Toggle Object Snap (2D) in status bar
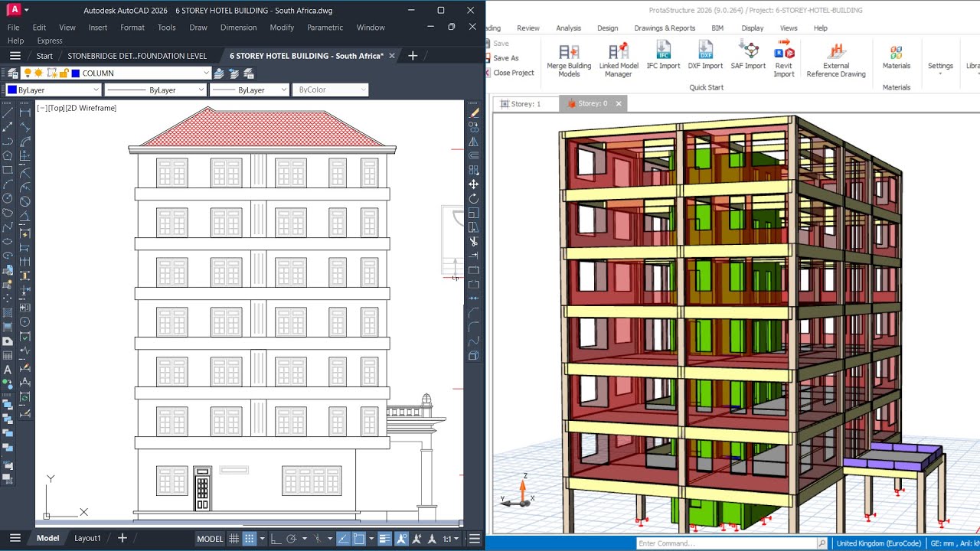 359,539
